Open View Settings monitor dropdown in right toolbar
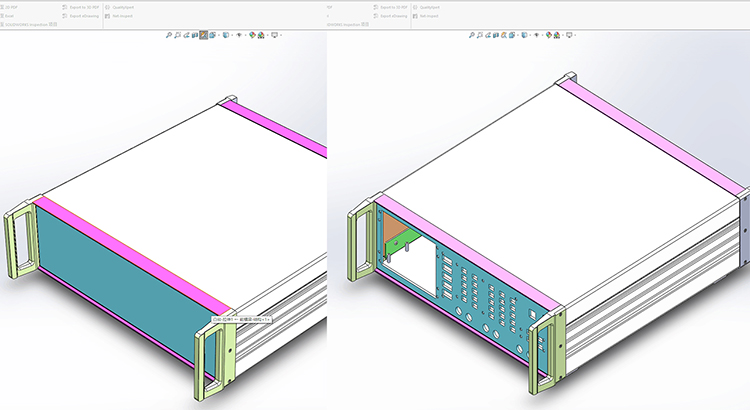The image size is (750, 410). click(570, 34)
